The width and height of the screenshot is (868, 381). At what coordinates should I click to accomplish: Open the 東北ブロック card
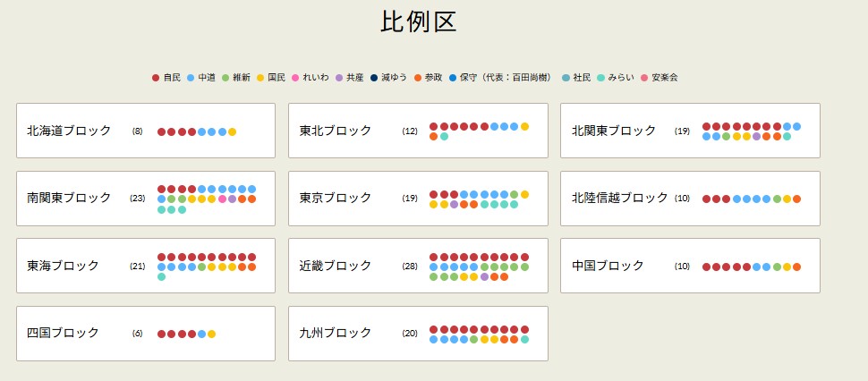pos(418,131)
